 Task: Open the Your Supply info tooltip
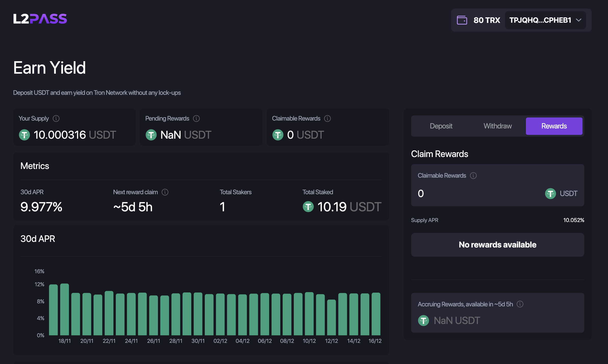click(x=56, y=118)
